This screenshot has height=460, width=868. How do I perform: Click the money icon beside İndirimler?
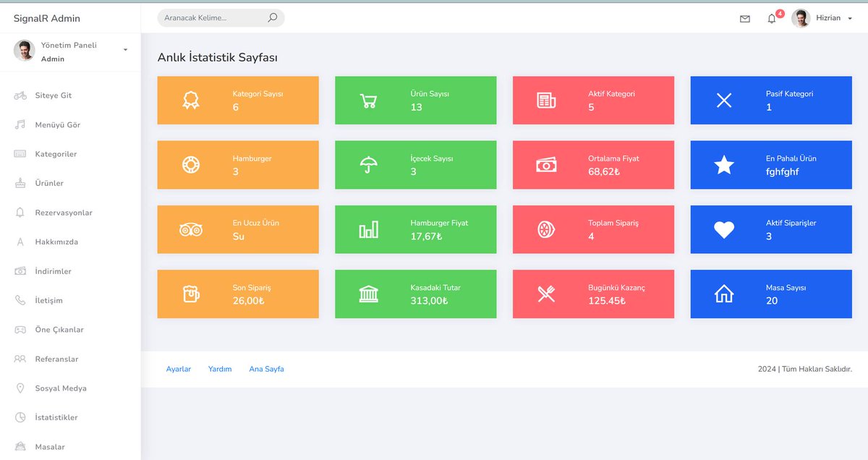(x=20, y=271)
